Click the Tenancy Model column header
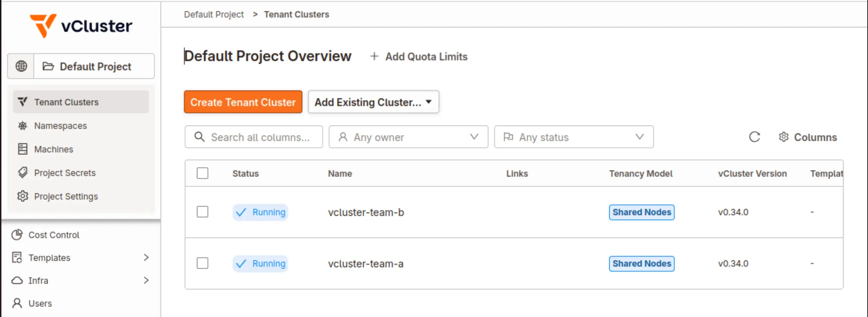The image size is (868, 317). pos(641,173)
